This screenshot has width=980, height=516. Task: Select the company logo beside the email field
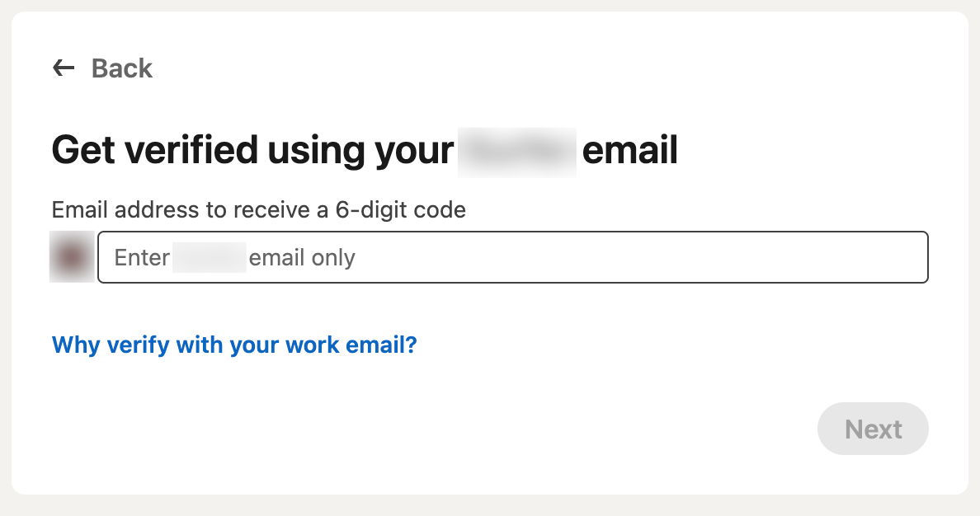point(72,257)
